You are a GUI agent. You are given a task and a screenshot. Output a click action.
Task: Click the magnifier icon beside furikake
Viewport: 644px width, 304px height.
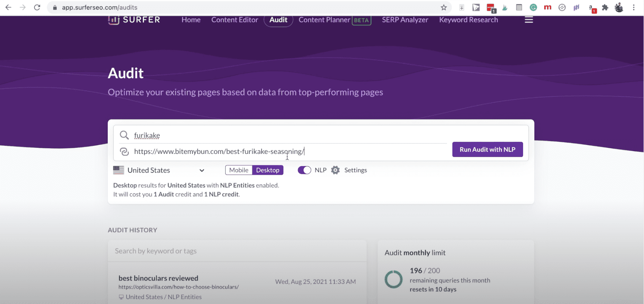pos(124,135)
